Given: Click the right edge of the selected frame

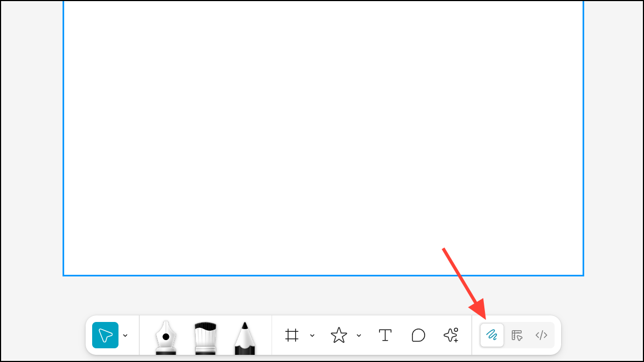Looking at the screenshot, I should (583, 138).
